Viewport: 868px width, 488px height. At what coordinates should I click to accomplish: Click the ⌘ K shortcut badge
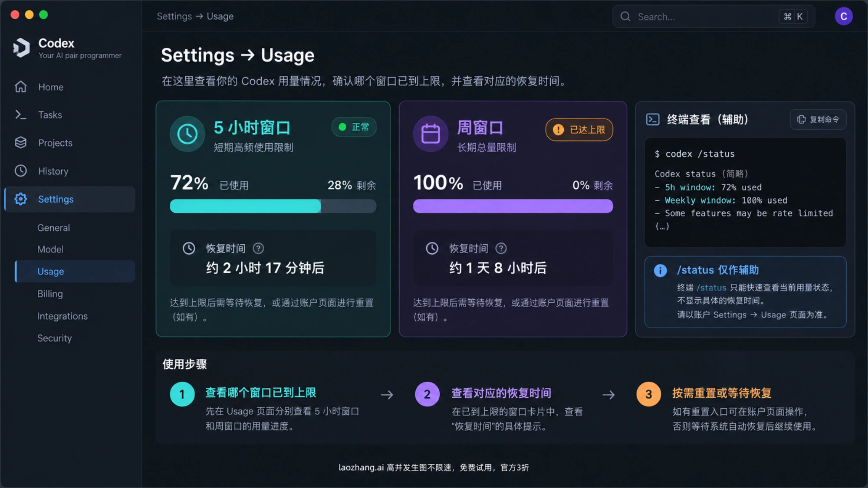pos(793,16)
